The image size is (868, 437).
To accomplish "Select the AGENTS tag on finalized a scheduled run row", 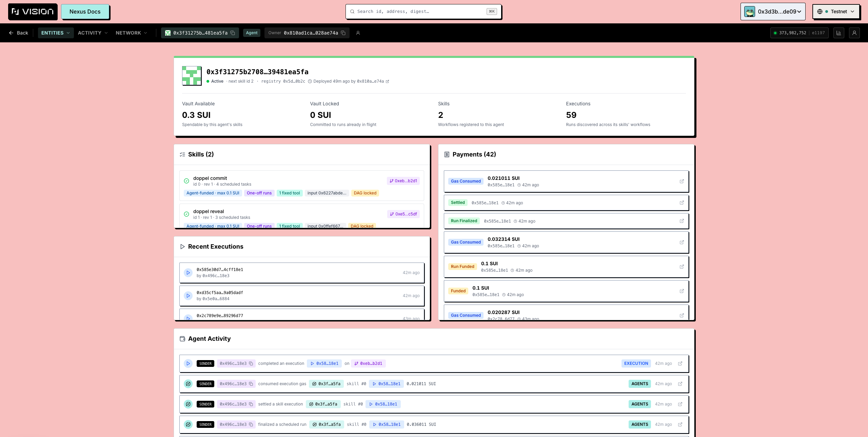I will click(x=639, y=424).
